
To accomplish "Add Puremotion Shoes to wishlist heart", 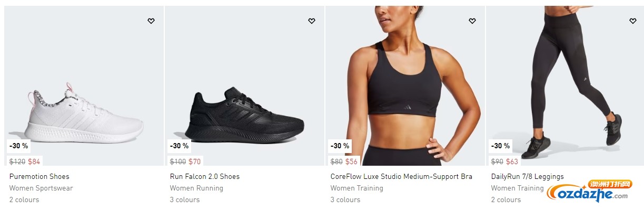I will (151, 21).
